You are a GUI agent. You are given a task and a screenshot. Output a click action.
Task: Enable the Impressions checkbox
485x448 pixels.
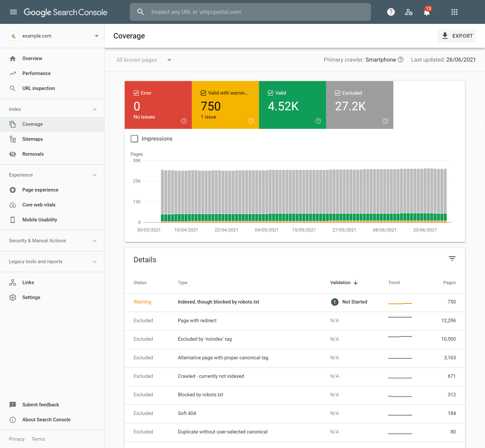pos(134,139)
